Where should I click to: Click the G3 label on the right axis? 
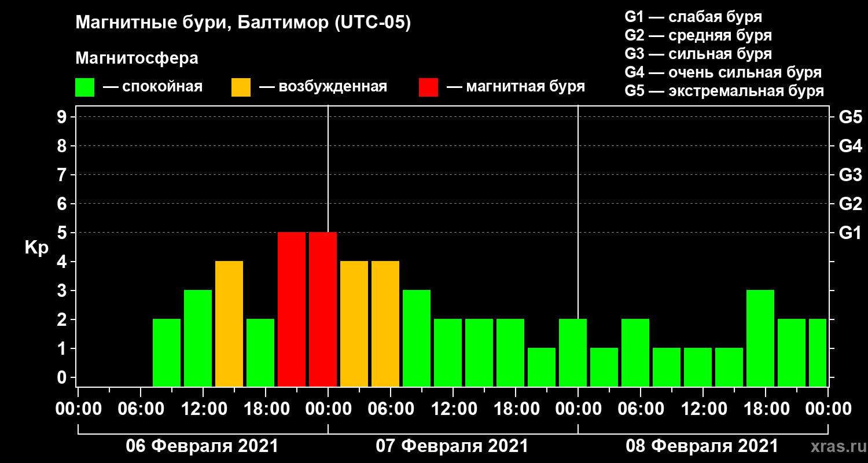tap(851, 175)
